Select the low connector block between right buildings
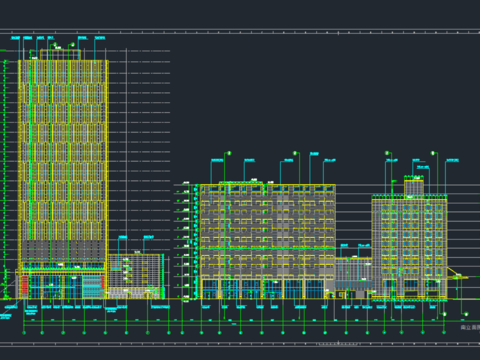This screenshot has width=480, height=360. [354, 277]
